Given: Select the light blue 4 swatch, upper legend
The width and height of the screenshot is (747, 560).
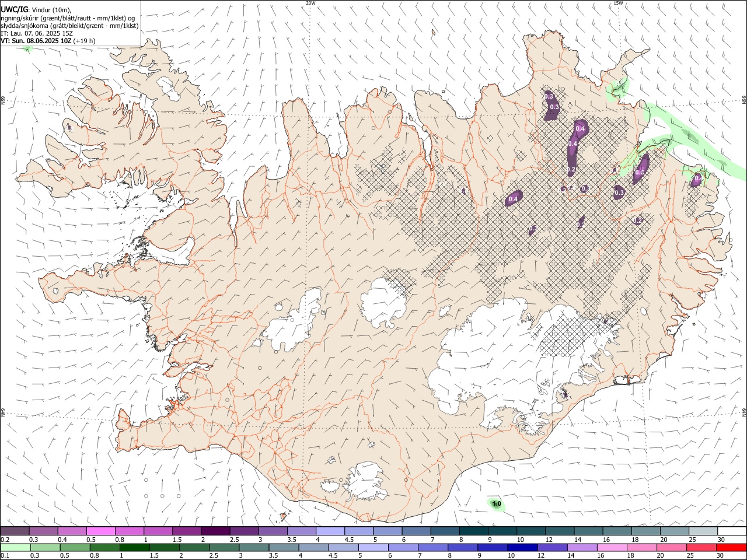Looking at the screenshot, I should tap(329, 531).
